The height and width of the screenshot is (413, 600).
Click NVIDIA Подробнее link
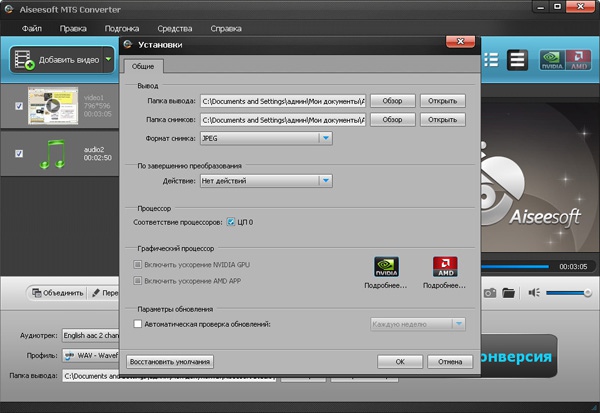(385, 286)
